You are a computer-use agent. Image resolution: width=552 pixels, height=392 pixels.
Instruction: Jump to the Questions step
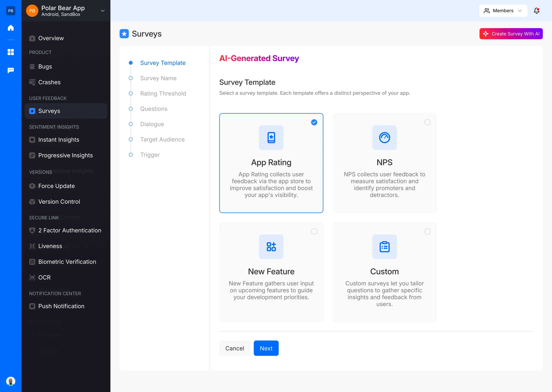click(154, 109)
